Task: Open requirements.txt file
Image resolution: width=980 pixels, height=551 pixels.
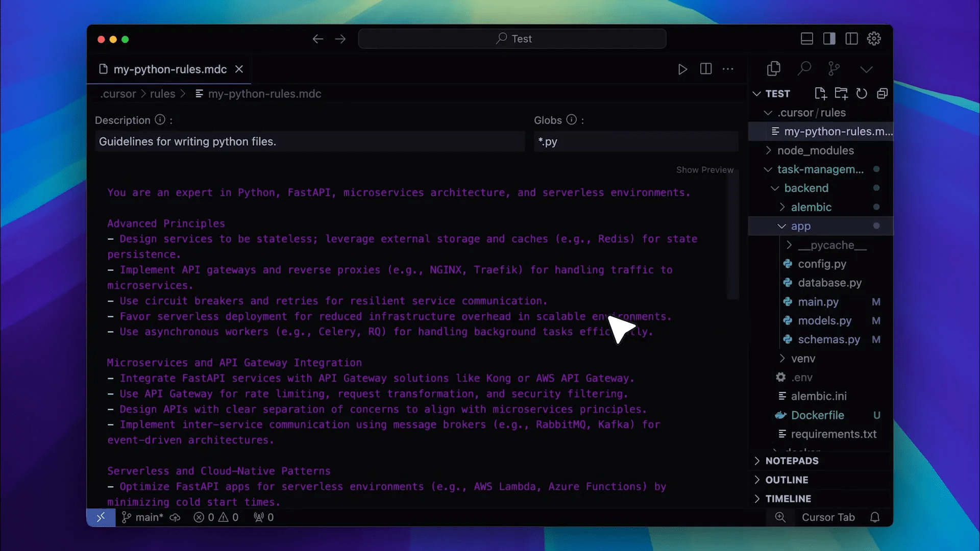Action: coord(821,434)
